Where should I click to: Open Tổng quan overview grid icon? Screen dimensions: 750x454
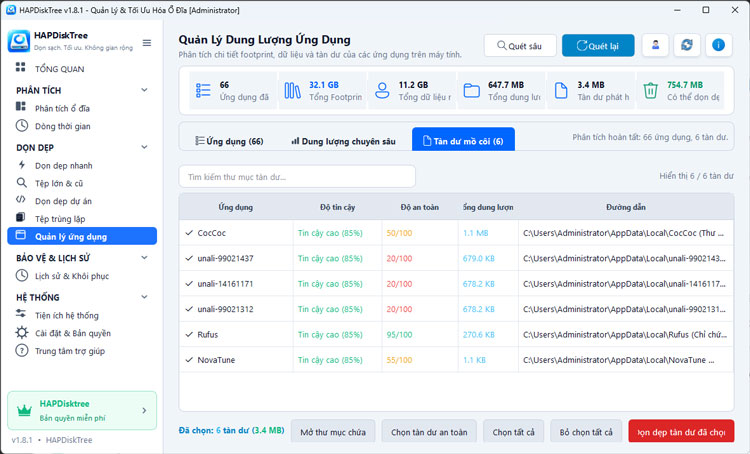pyautogui.click(x=21, y=67)
